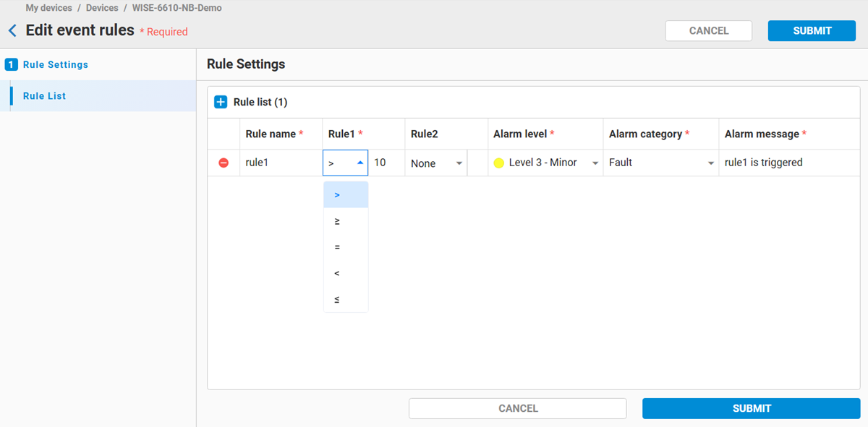Image resolution: width=868 pixels, height=427 pixels.
Task: Select Rule List in the sidebar
Action: pyautogui.click(x=44, y=96)
